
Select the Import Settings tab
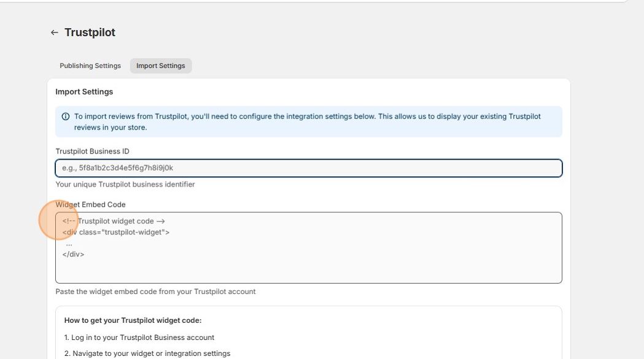point(161,66)
